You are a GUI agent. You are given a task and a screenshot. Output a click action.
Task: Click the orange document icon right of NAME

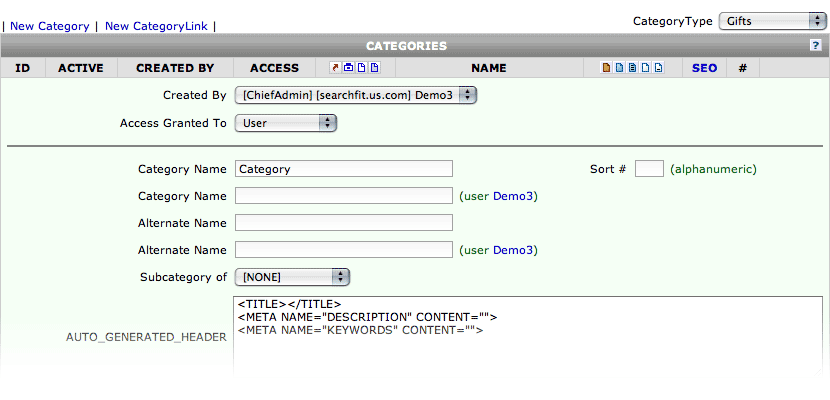[607, 67]
